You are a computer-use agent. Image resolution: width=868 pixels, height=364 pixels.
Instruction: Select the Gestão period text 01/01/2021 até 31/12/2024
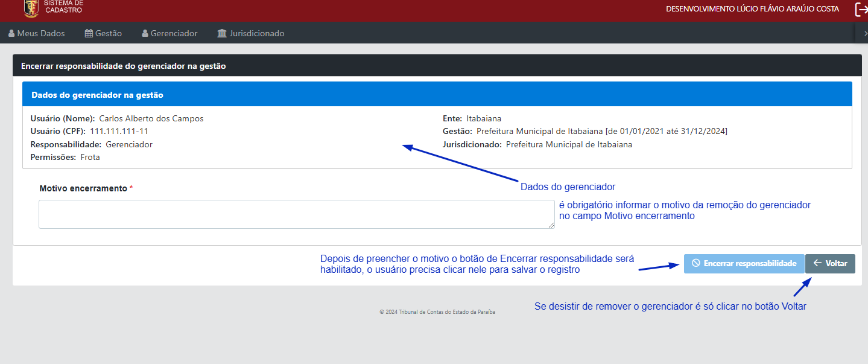click(672, 131)
